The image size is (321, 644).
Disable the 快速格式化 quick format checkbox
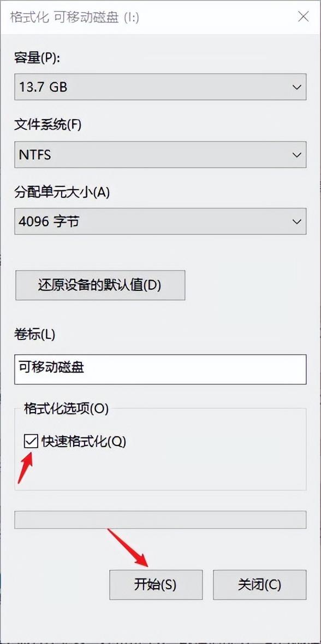click(x=30, y=442)
